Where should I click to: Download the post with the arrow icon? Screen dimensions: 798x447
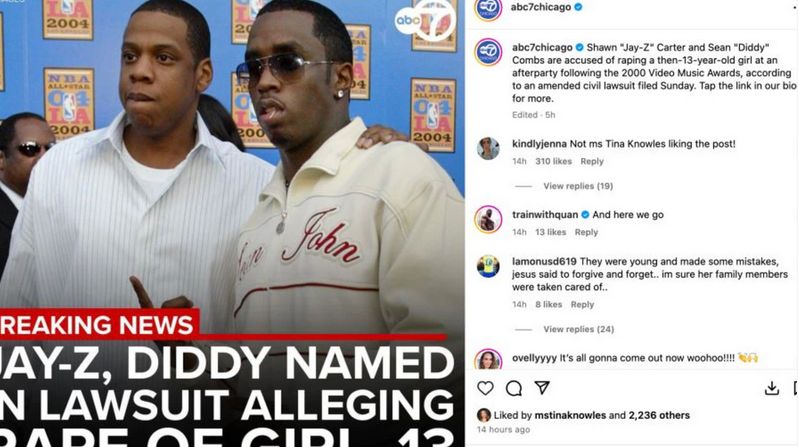[772, 388]
